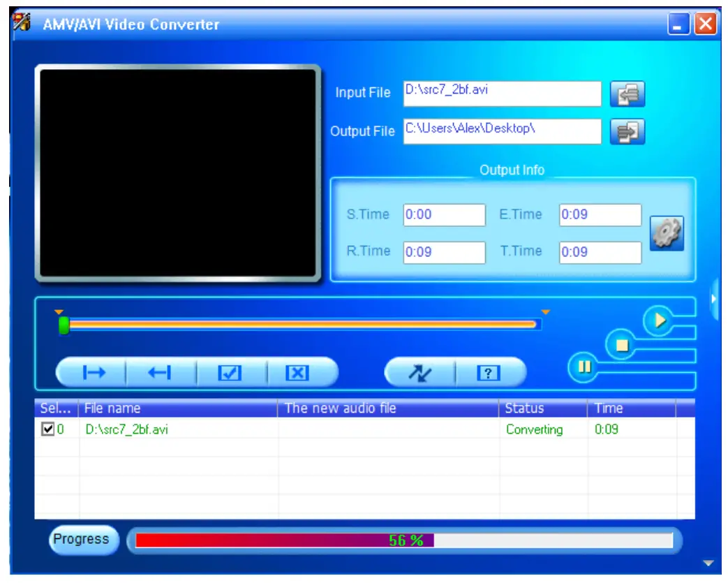728x583 pixels.
Task: Expand the bottom-right down arrow
Action: click(708, 563)
